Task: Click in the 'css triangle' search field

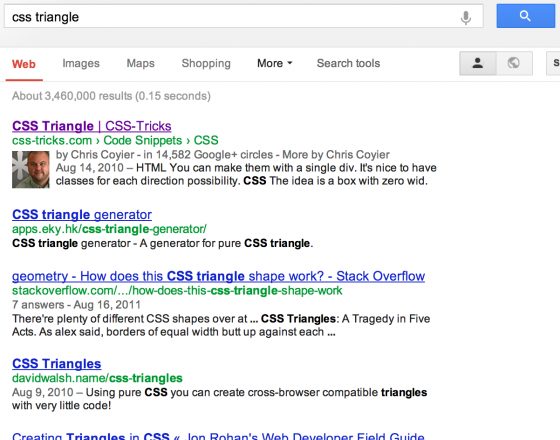Action: coord(232,17)
